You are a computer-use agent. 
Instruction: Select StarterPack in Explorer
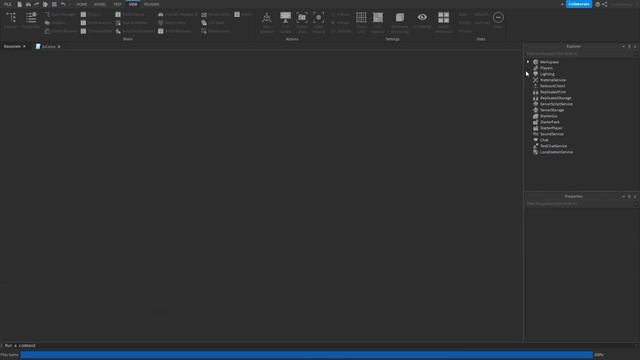pos(549,122)
